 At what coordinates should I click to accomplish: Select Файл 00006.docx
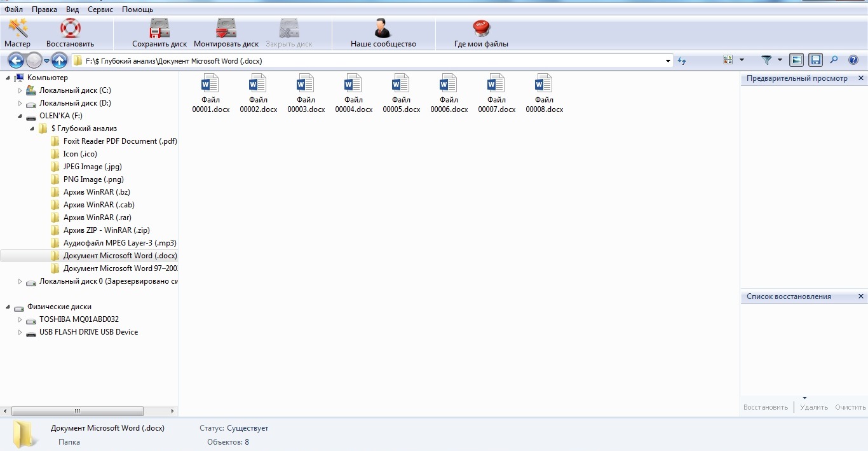[x=449, y=94]
